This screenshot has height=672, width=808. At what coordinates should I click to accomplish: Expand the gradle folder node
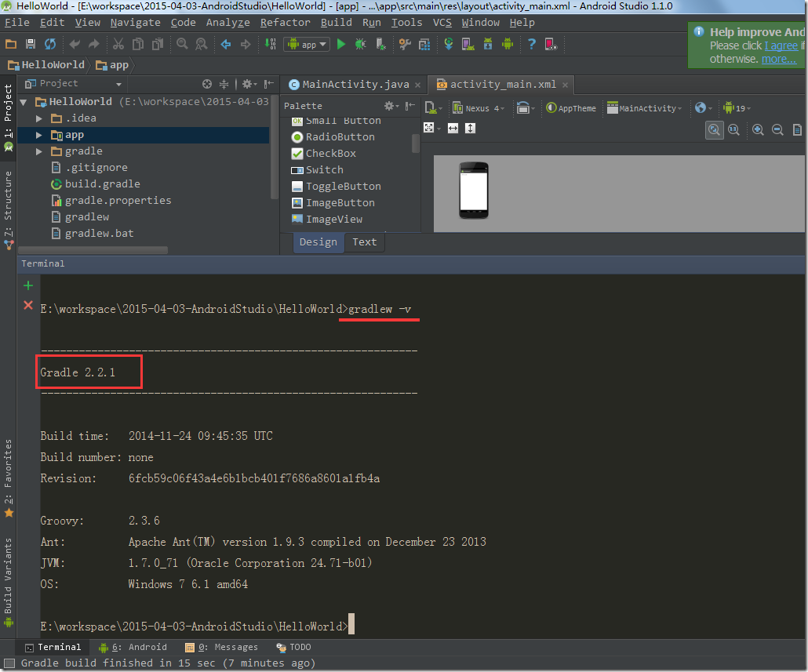coord(38,151)
